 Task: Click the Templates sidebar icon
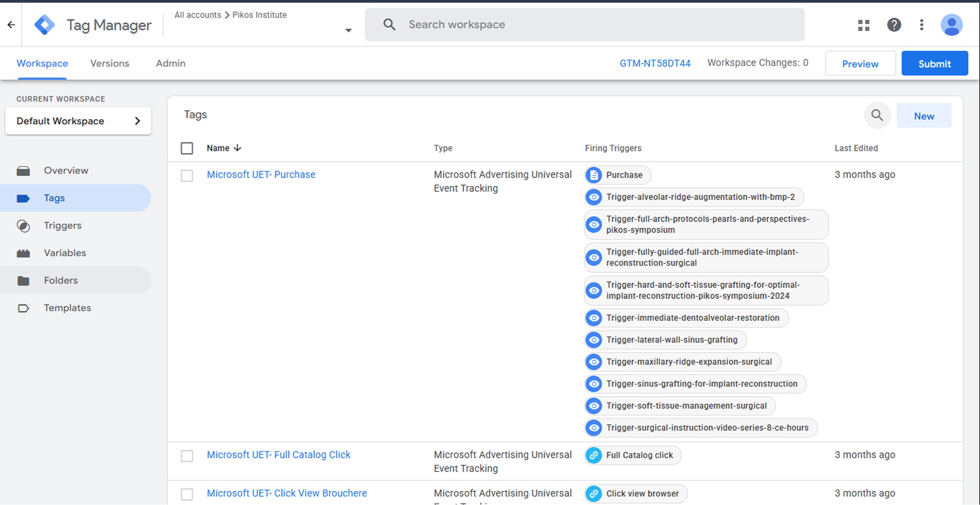coord(23,308)
